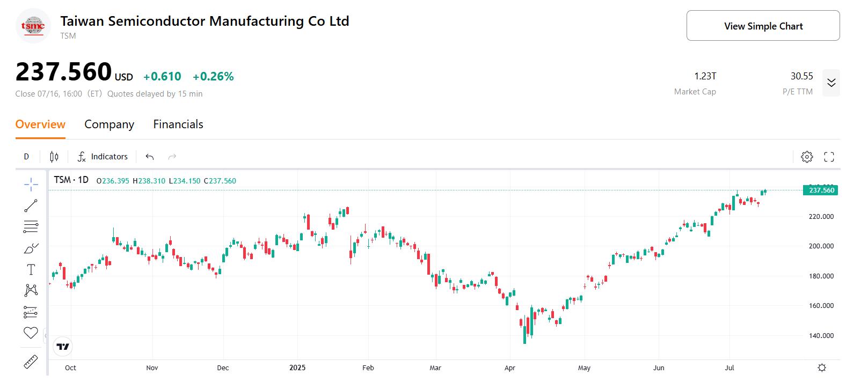Open the Indicators panel
Screen dimensions: 868x382
pyautogui.click(x=103, y=156)
